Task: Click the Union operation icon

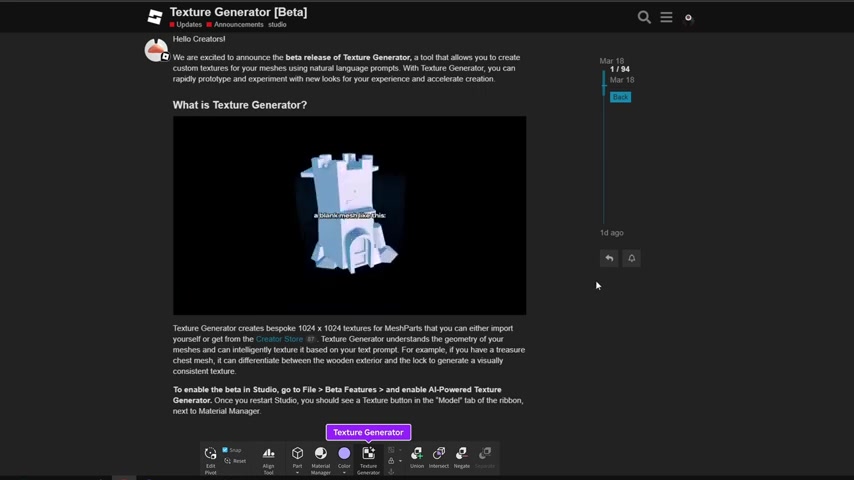Action: pos(417,453)
